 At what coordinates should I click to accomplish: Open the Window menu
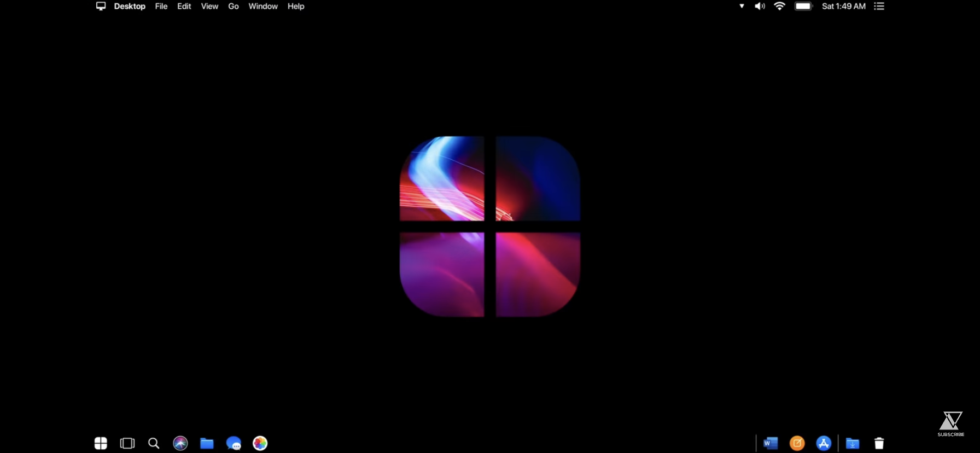pos(263,6)
